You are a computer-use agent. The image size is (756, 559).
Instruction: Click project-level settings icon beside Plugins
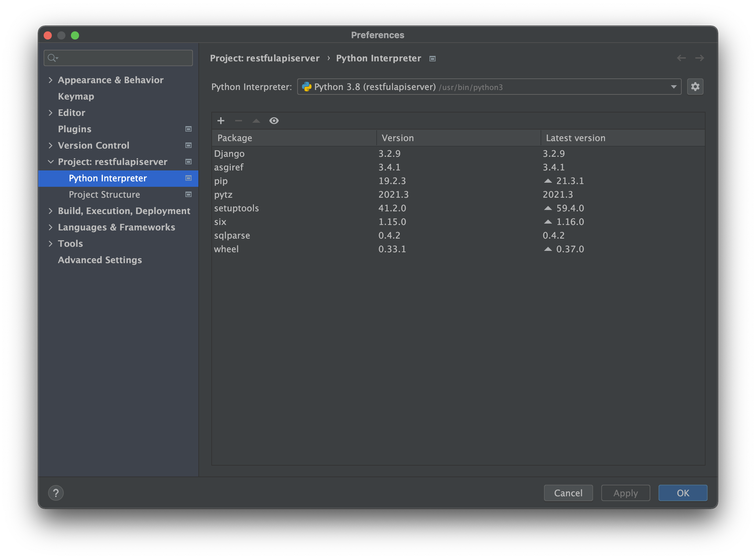pyautogui.click(x=188, y=129)
